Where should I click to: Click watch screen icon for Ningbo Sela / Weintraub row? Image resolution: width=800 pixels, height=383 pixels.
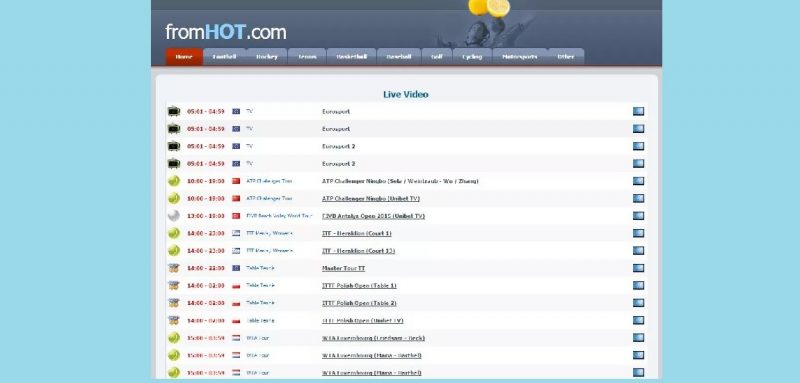click(x=638, y=181)
